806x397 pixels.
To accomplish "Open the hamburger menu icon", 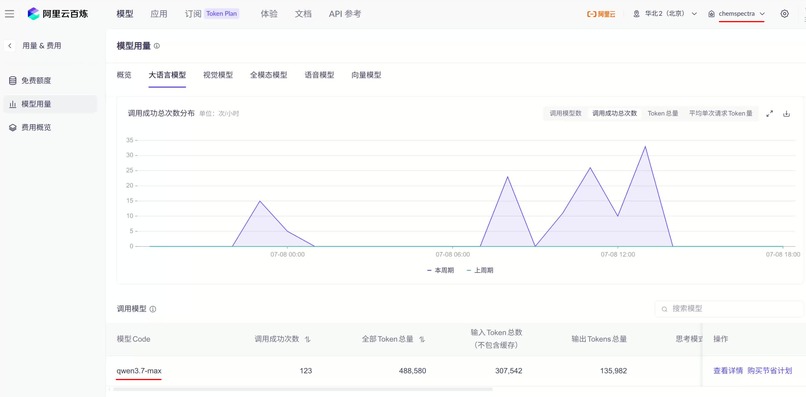I will (9, 14).
